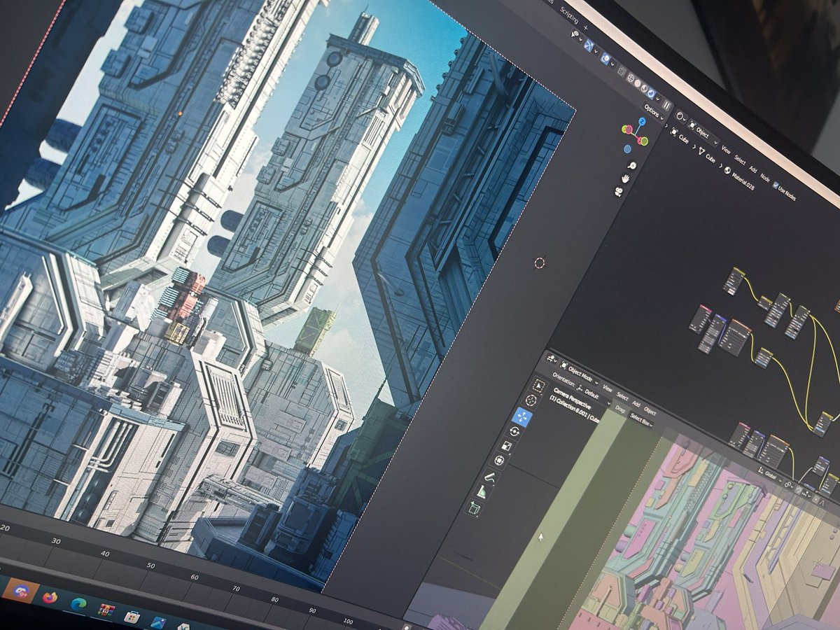The image size is (840, 630).
Task: Toggle the snapping magnet button
Action: pyautogui.click(x=799, y=490)
